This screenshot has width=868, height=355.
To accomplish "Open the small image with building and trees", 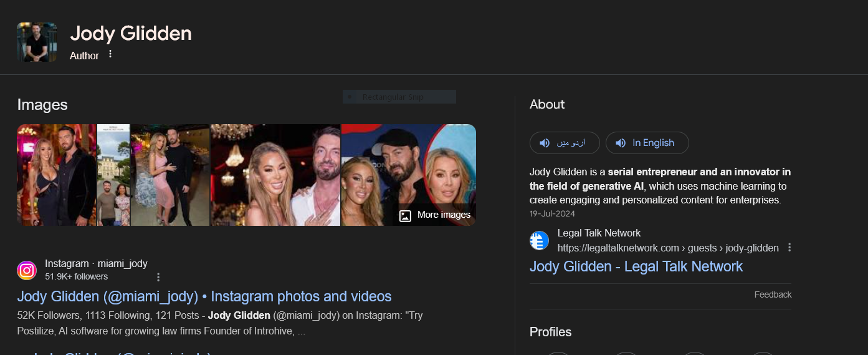I will point(113,175).
